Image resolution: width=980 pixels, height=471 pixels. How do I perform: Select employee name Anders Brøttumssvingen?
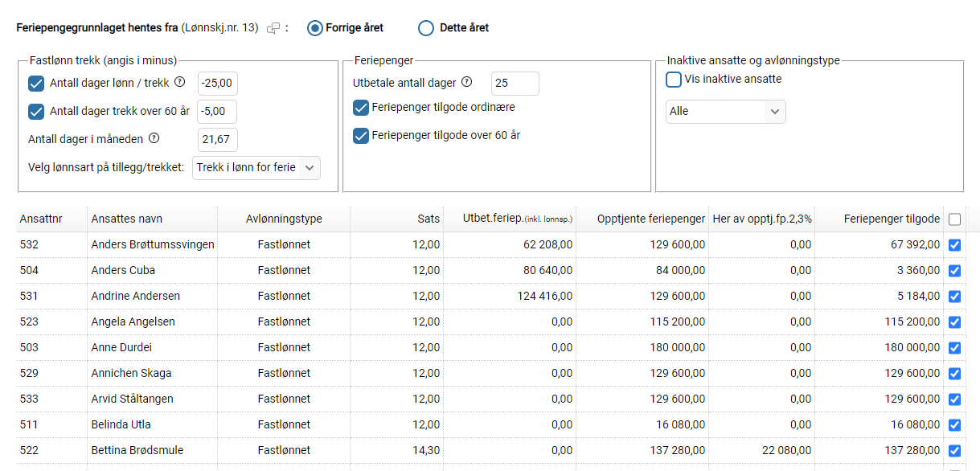(153, 244)
